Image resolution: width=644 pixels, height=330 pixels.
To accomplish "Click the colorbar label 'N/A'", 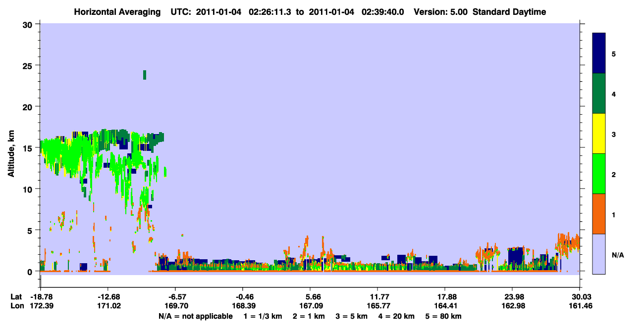I will point(617,254).
